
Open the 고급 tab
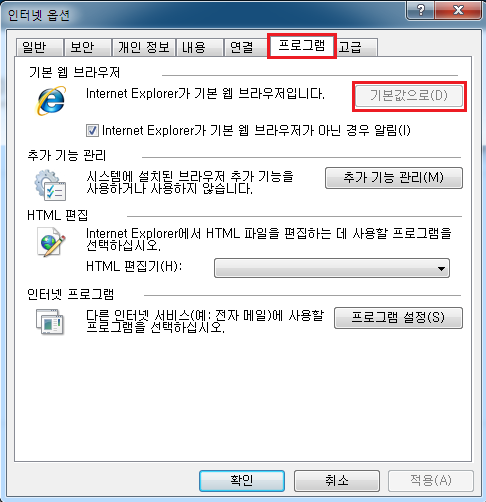click(x=356, y=47)
